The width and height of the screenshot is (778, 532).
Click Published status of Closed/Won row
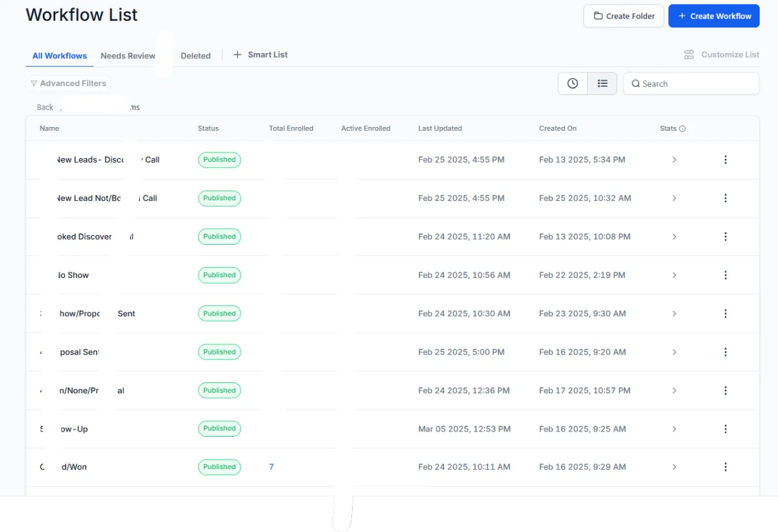coord(219,467)
